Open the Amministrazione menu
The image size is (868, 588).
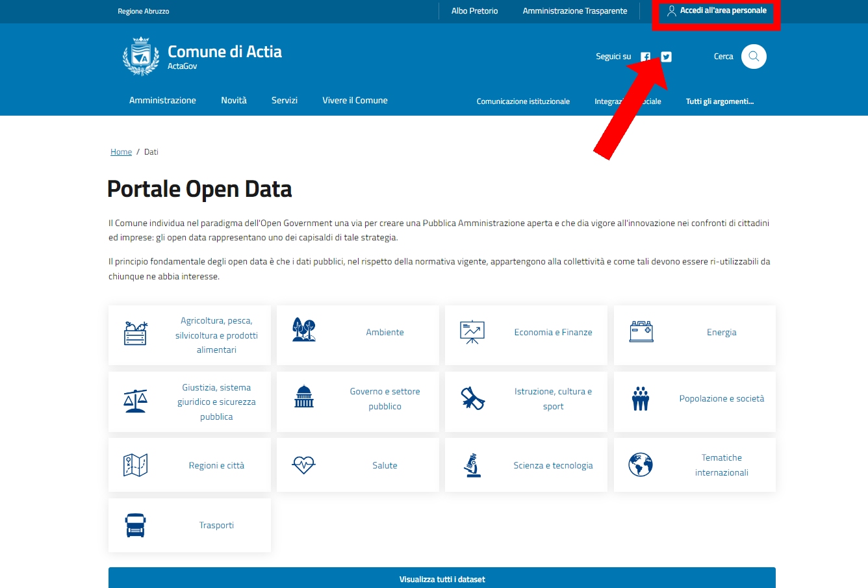[x=162, y=100]
